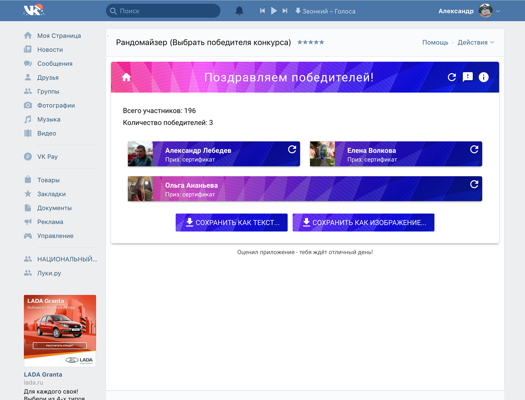The width and height of the screenshot is (525, 400).
Task: Click СОХРАНИТЬ КАК ИЗОБРАЖЕНИЕ button
Action: 363,222
